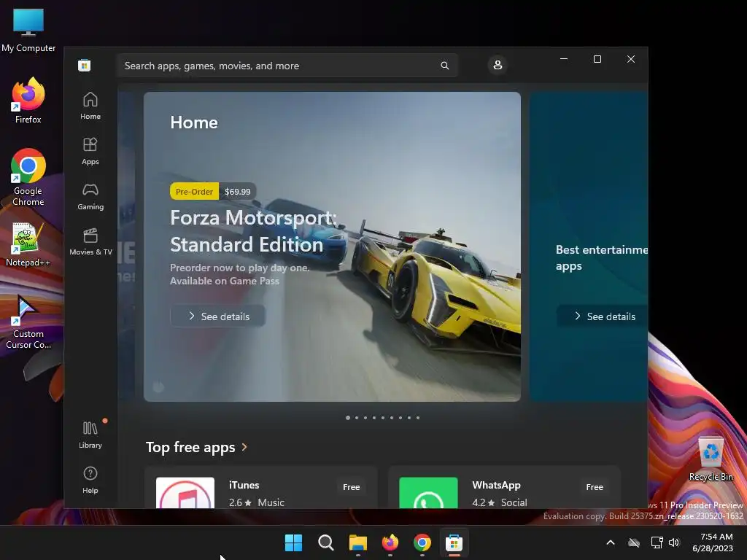Launch Firefox from the taskbar
This screenshot has width=747, height=560.
pos(390,542)
